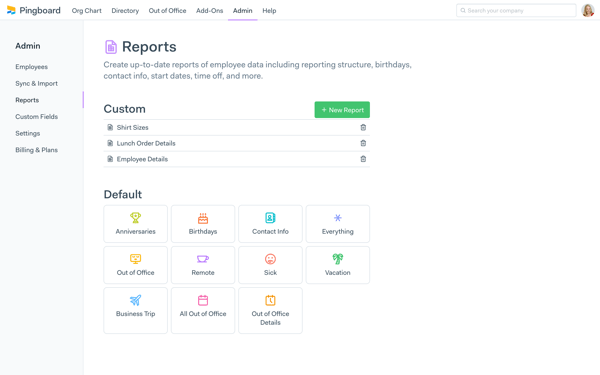Open the Sick face report card
The height and width of the screenshot is (375, 600).
270,265
